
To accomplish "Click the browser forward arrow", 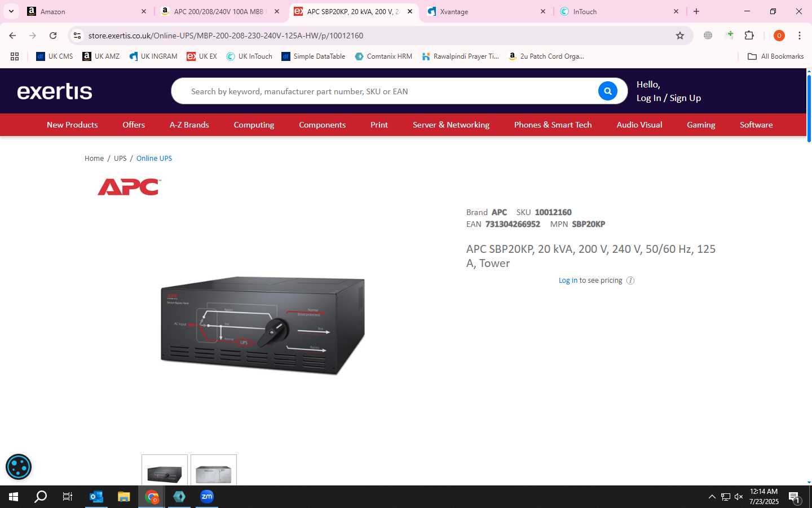I will tap(33, 36).
